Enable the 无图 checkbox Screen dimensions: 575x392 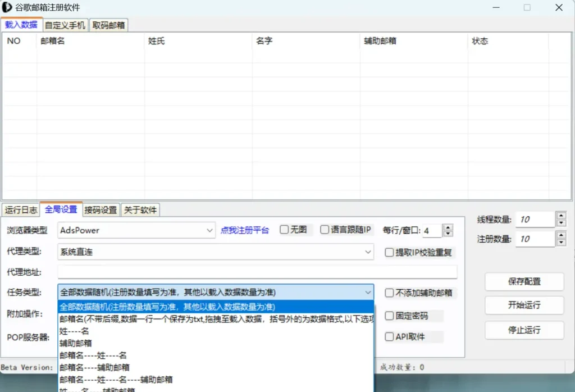pos(284,230)
